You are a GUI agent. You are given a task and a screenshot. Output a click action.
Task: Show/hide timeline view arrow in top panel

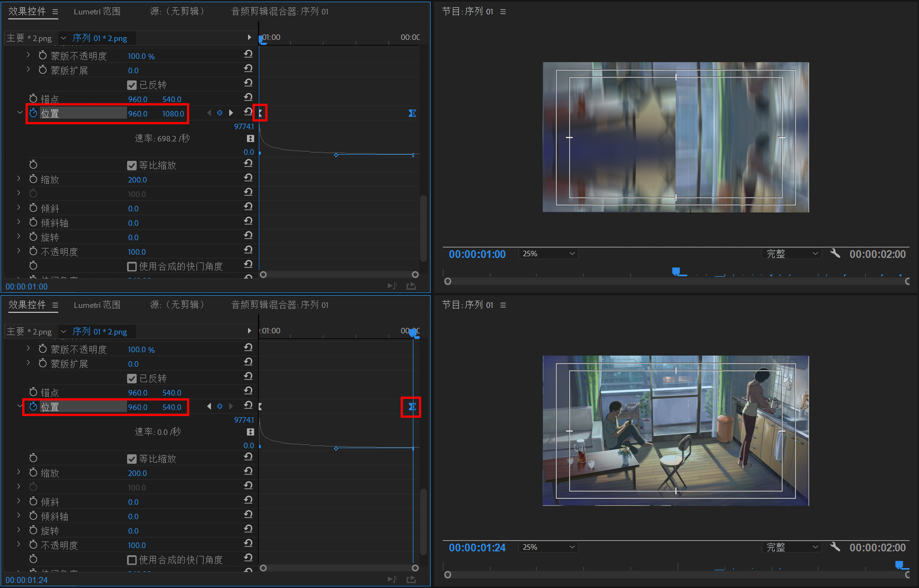(x=249, y=37)
